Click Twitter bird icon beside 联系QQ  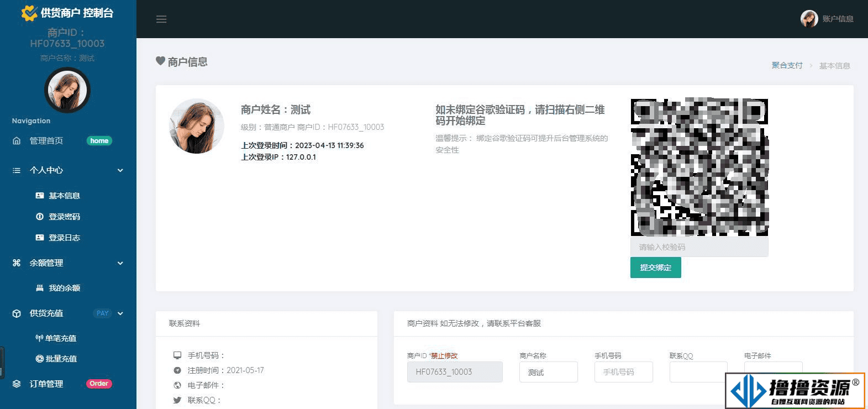[177, 400]
